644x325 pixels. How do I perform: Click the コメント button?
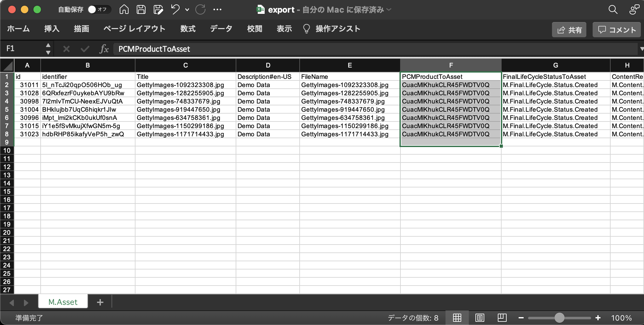click(x=617, y=30)
